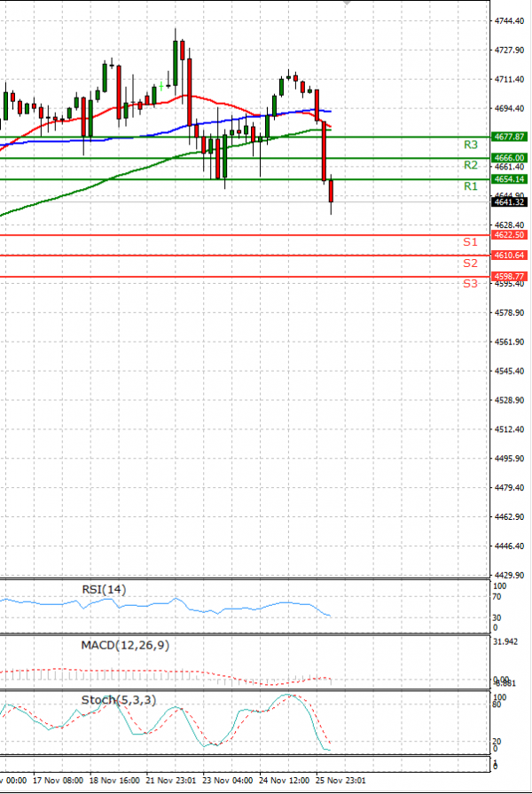The width and height of the screenshot is (532, 794).
Task: Click the 4694.40 price axis value
Action: click(509, 108)
